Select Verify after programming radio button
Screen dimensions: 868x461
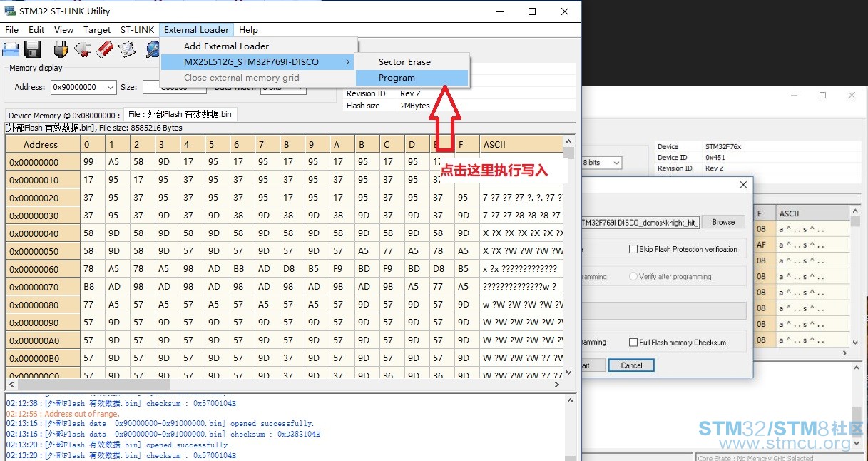tap(633, 277)
